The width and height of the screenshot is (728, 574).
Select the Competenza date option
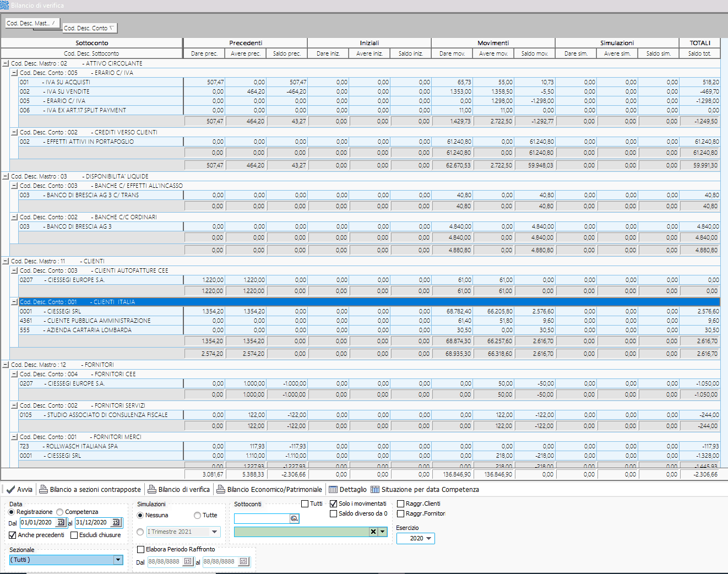(60, 512)
